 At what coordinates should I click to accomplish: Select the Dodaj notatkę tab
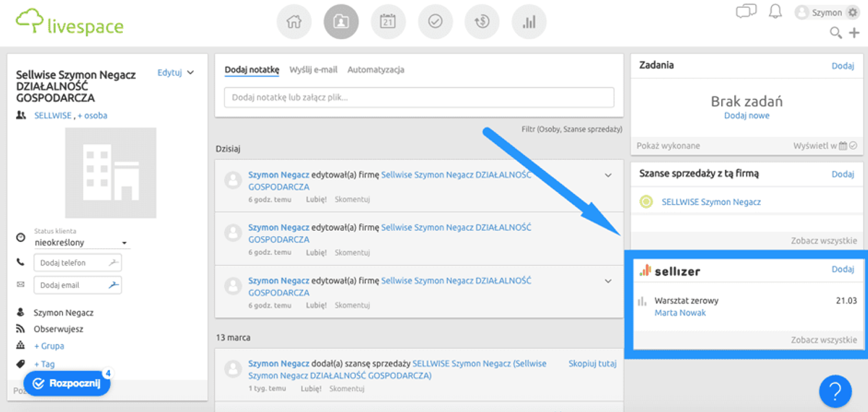252,70
